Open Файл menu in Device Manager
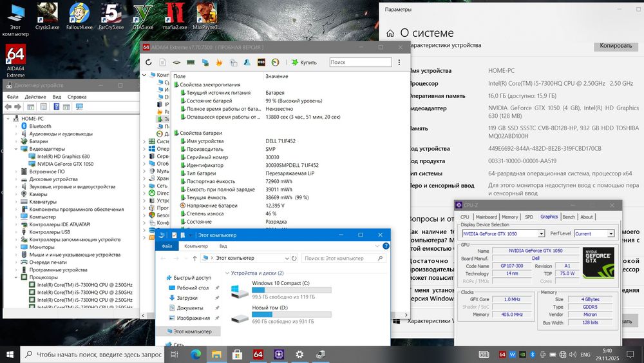This screenshot has height=363, width=644. point(12,97)
